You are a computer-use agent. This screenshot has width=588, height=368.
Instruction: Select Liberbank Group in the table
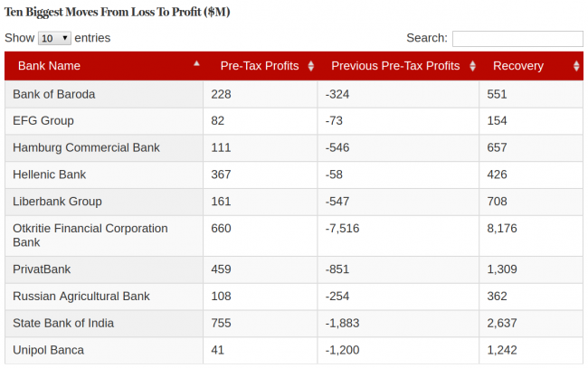(57, 202)
